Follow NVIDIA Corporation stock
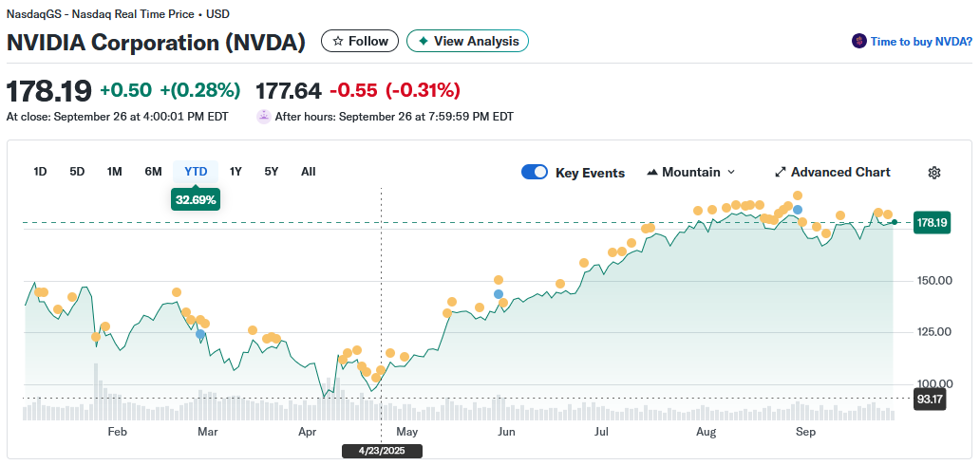The height and width of the screenshot is (465, 980). (359, 41)
